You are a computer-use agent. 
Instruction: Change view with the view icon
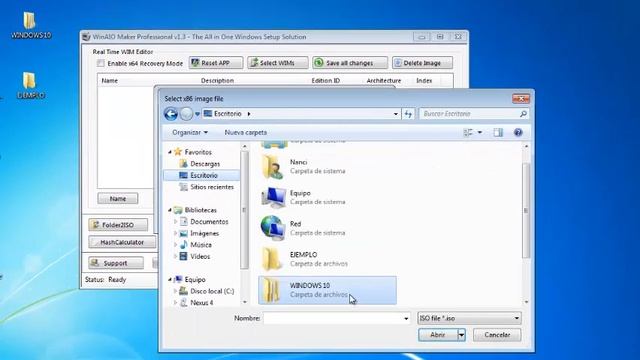[x=468, y=132]
